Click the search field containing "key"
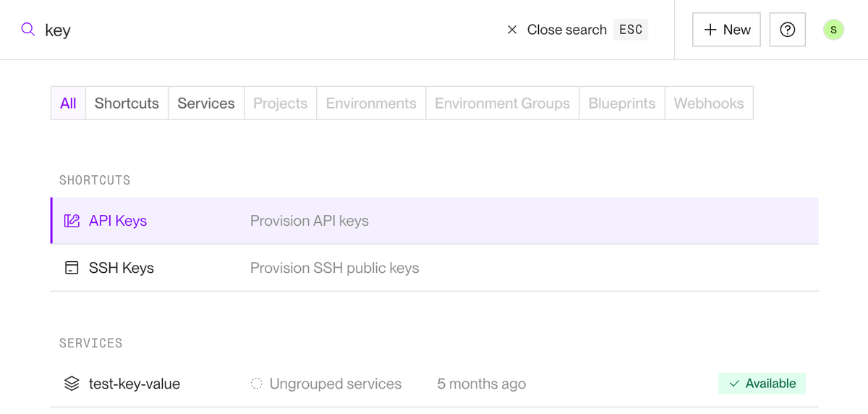Screen dimensions: 868x414 (x=268, y=30)
